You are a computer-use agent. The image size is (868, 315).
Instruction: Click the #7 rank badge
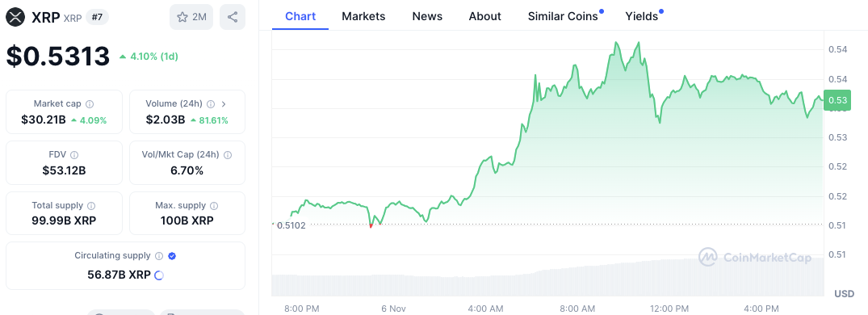pos(97,17)
